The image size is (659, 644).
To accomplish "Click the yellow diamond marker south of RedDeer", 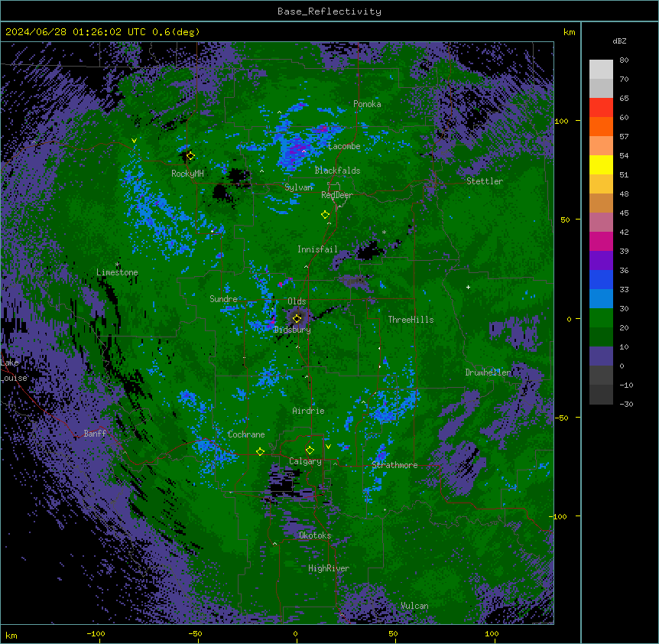I will pos(325,215).
